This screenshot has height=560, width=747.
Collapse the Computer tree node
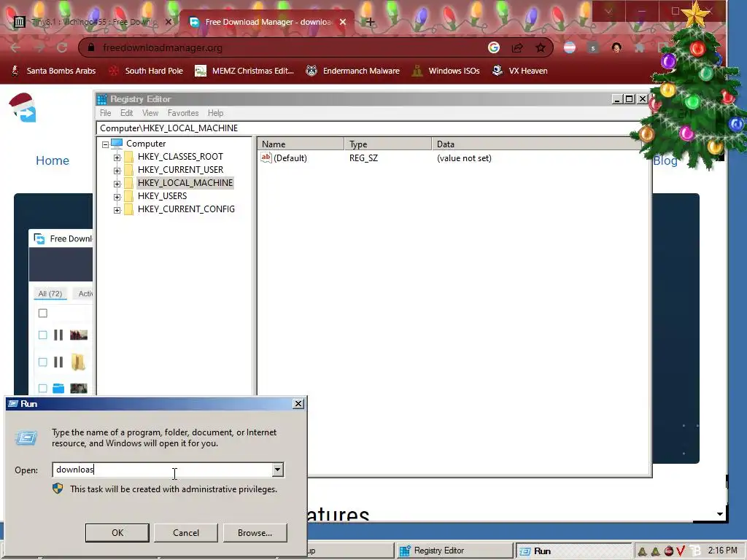click(105, 144)
